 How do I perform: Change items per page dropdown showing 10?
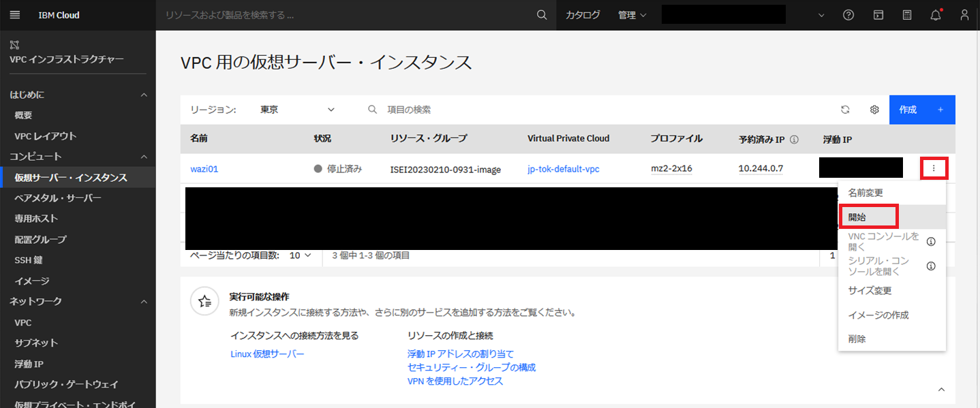pos(300,255)
